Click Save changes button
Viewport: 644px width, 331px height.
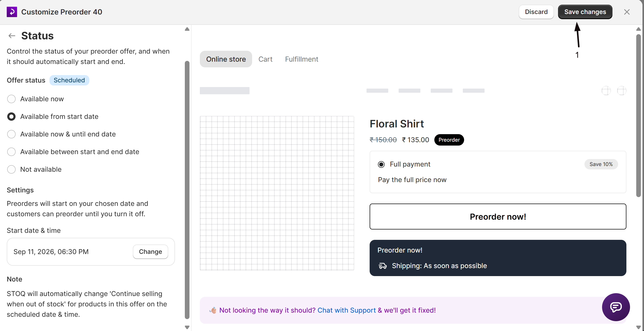click(x=585, y=12)
